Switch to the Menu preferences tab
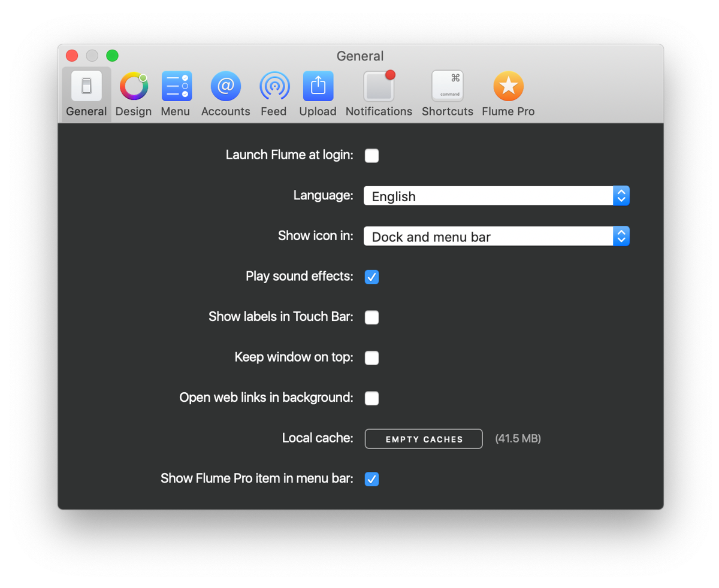Viewport: 719px width, 588px height. (x=176, y=94)
